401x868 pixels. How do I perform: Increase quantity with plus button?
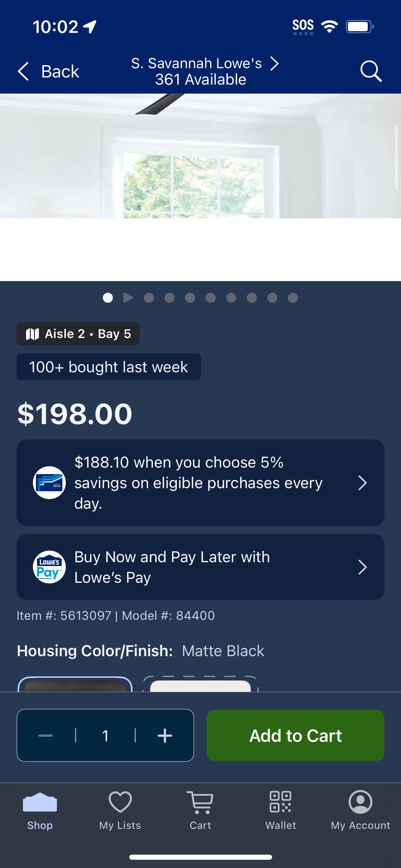click(165, 735)
